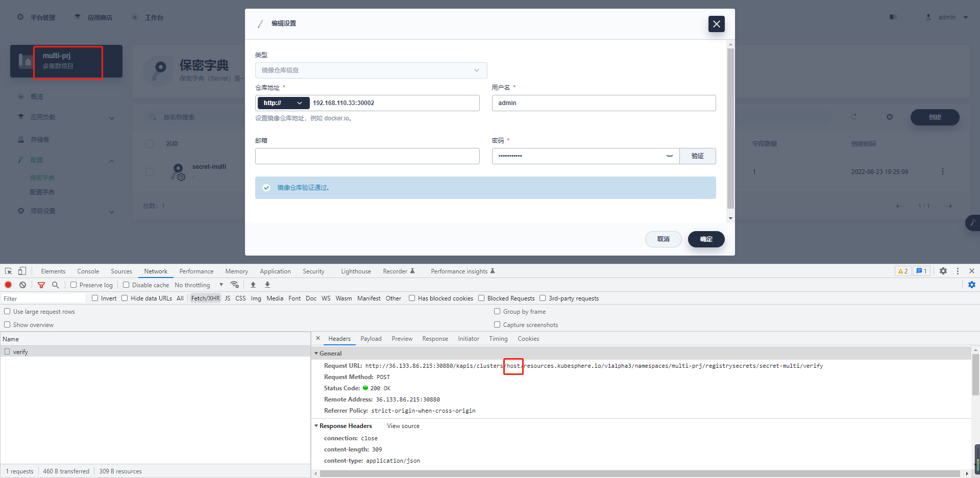Click the 工作台 workbench icon
The height and width of the screenshot is (478, 980).
[x=134, y=17]
